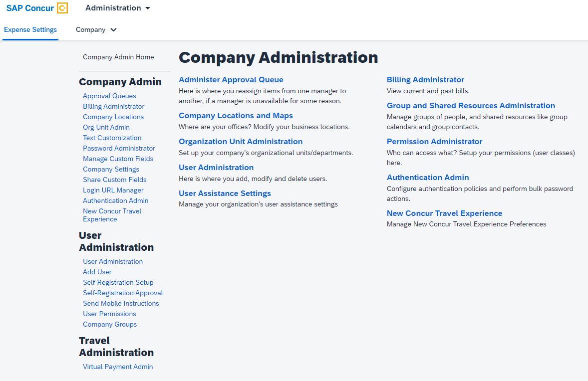Click User Assistance Settings heading link
The width and height of the screenshot is (588, 381).
pos(225,193)
